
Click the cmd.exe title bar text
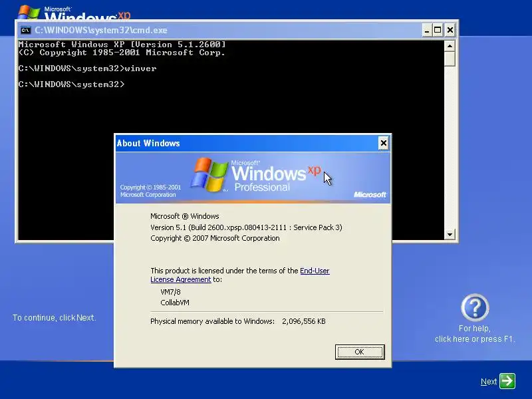(101, 30)
